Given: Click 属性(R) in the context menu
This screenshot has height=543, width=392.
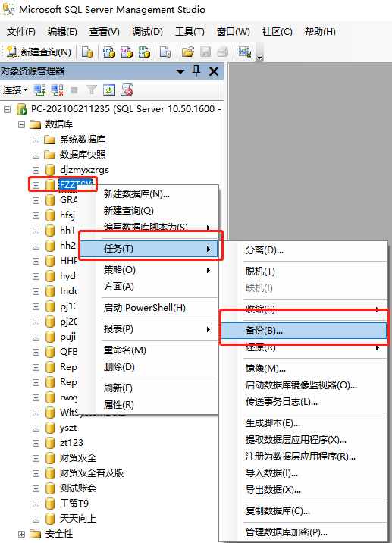Looking at the screenshot, I should pos(119,404).
